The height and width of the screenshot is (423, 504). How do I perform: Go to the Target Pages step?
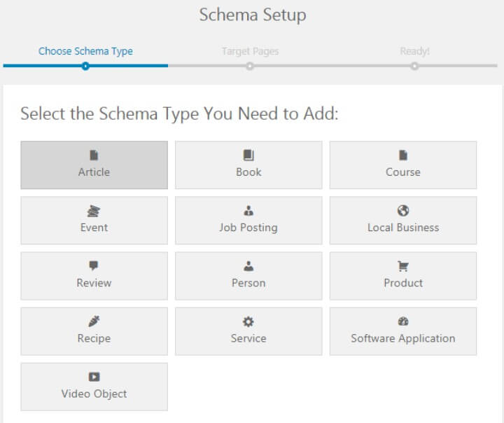tap(249, 51)
